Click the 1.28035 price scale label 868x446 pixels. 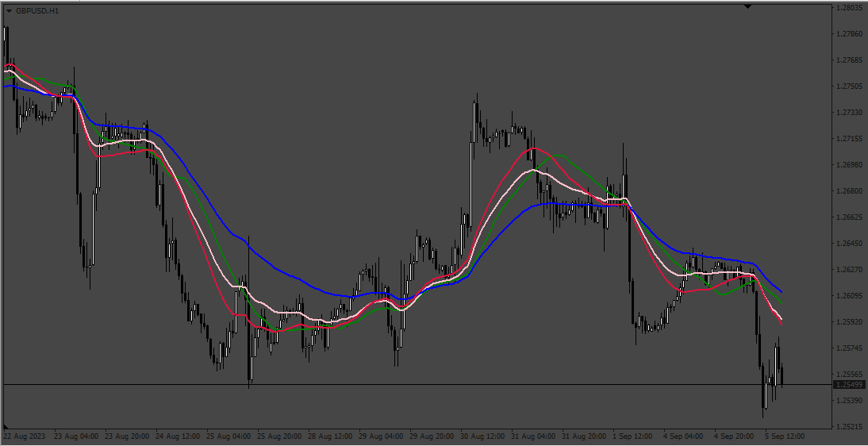point(850,8)
